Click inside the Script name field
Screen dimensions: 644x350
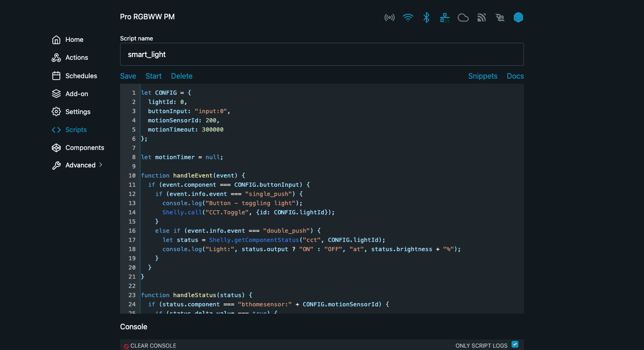tap(322, 54)
